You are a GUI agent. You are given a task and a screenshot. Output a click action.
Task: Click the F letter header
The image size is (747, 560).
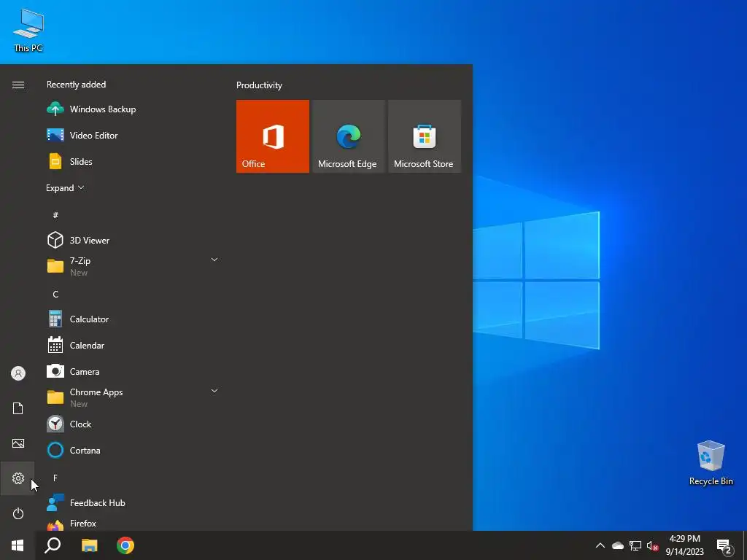point(55,478)
